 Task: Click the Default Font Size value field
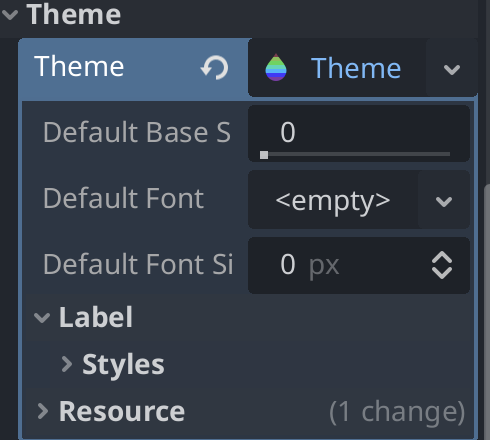[359, 265]
